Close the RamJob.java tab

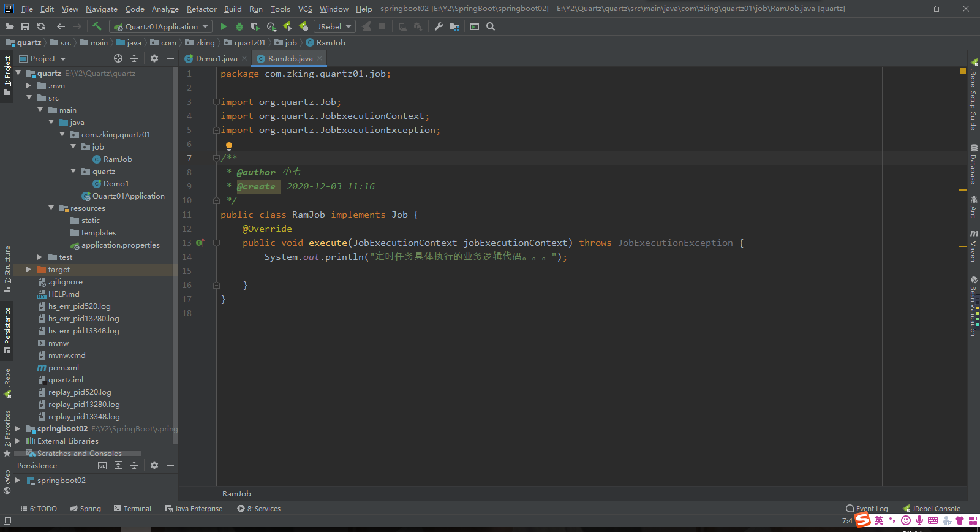click(x=320, y=58)
